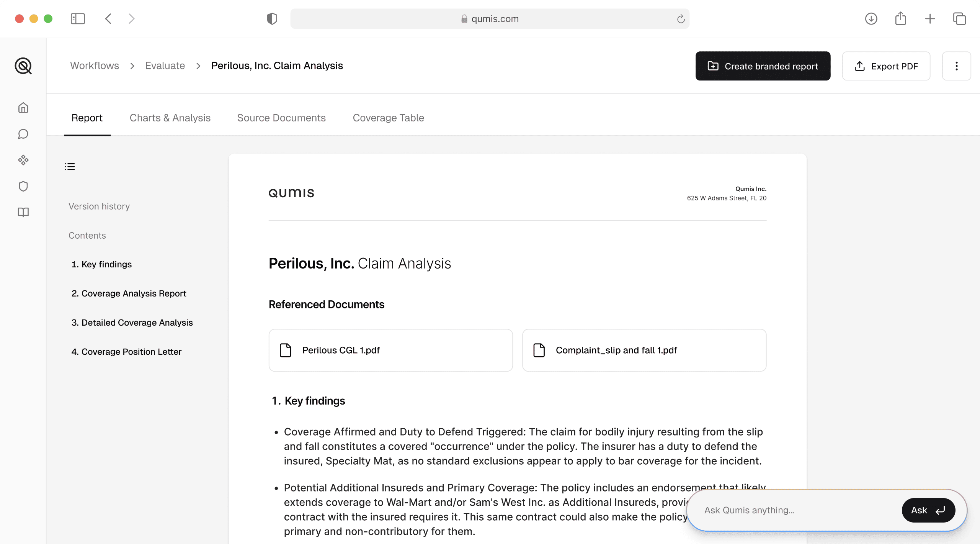Open the table of contents icon above Version history
Image resolution: width=980 pixels, height=544 pixels.
[x=70, y=166]
